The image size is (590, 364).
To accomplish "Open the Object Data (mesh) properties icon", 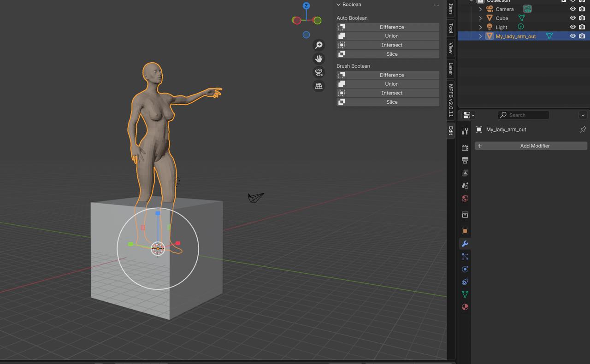I will pyautogui.click(x=465, y=294).
